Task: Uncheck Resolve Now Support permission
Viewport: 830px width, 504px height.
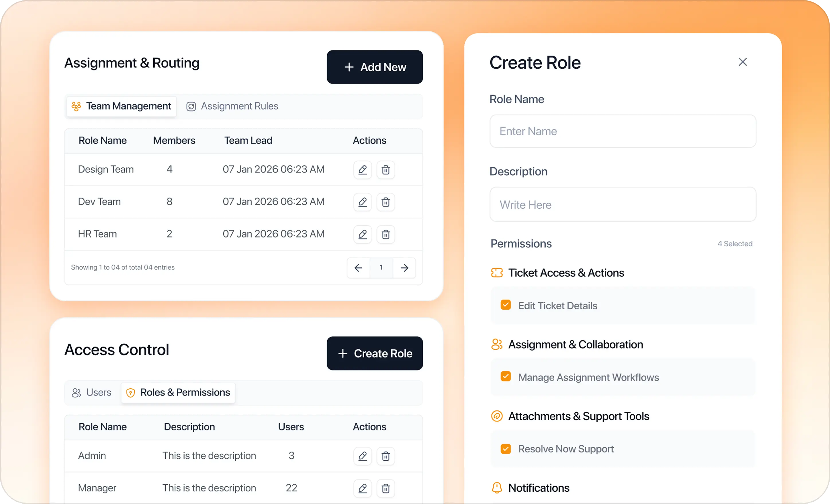Action: [506, 449]
